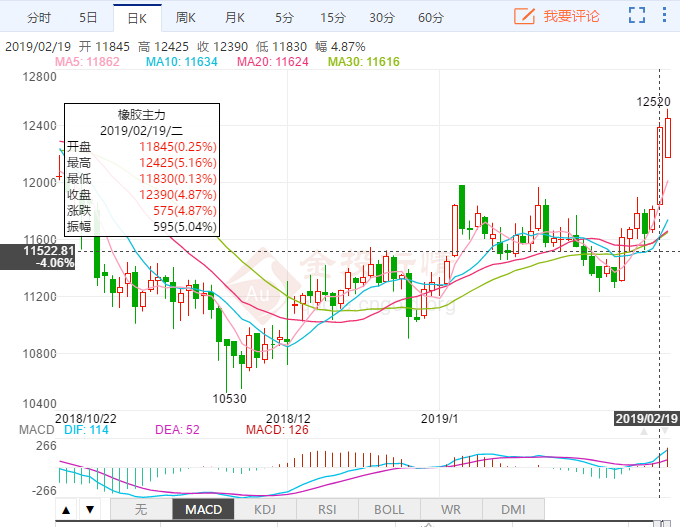Click the 最低 11830(0.13%) tooltip row
The width and height of the screenshot is (692, 527).
point(142,179)
